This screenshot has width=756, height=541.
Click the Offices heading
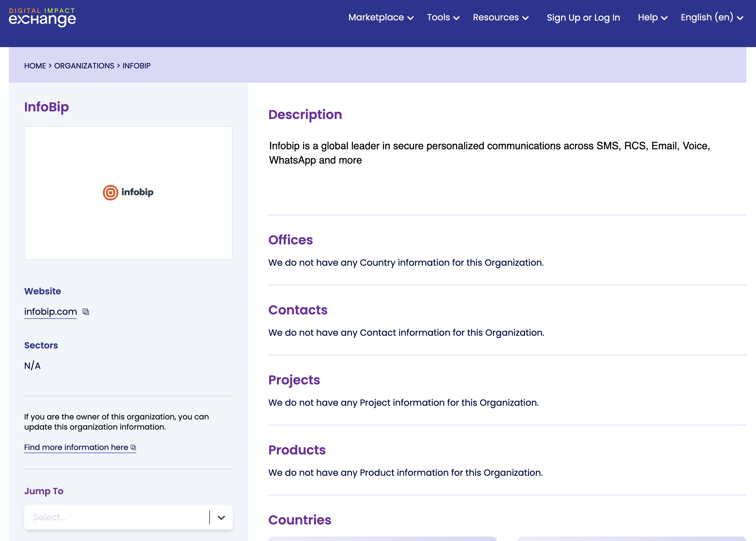[290, 240]
